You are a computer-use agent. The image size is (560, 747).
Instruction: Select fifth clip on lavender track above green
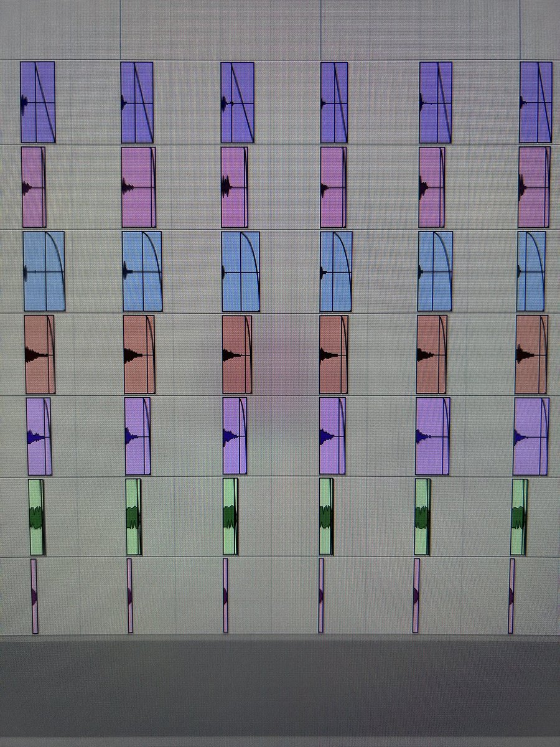click(433, 437)
